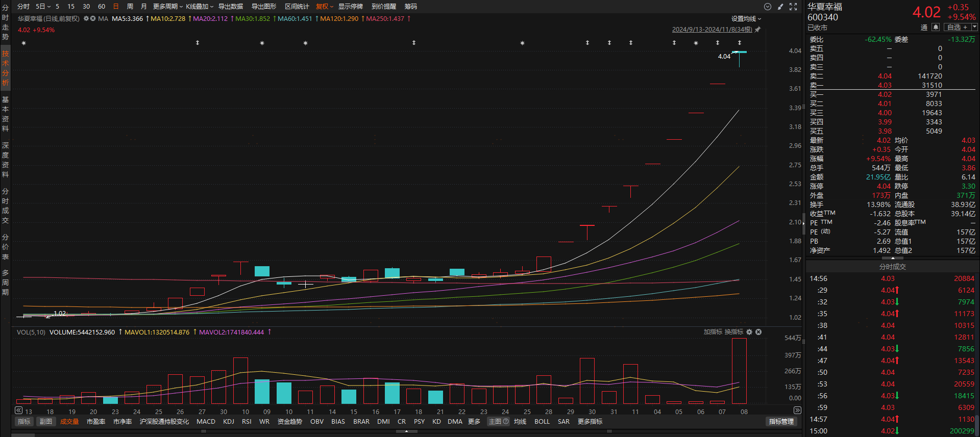980x437 pixels.
Task: Remove the MA overlay with the X icon
Action: click(x=93, y=18)
